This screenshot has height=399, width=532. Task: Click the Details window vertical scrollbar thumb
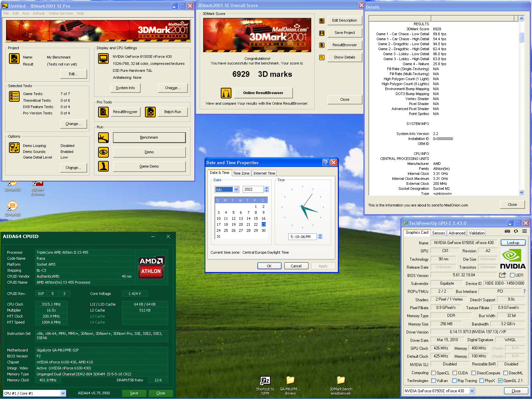[x=521, y=38]
